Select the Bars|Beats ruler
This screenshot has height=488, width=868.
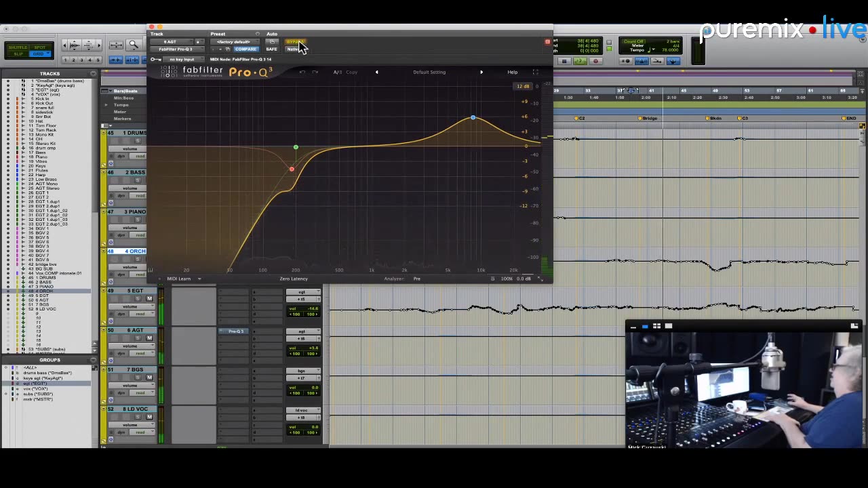(125, 91)
